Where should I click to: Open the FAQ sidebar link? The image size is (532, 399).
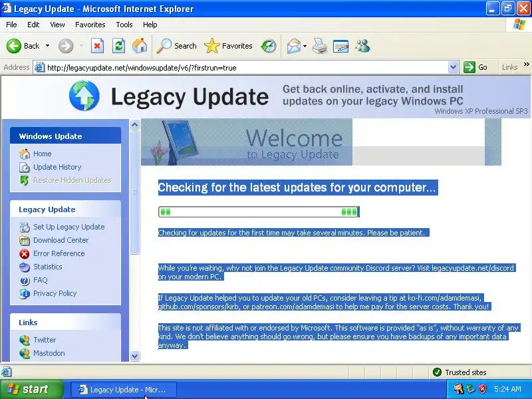(41, 280)
